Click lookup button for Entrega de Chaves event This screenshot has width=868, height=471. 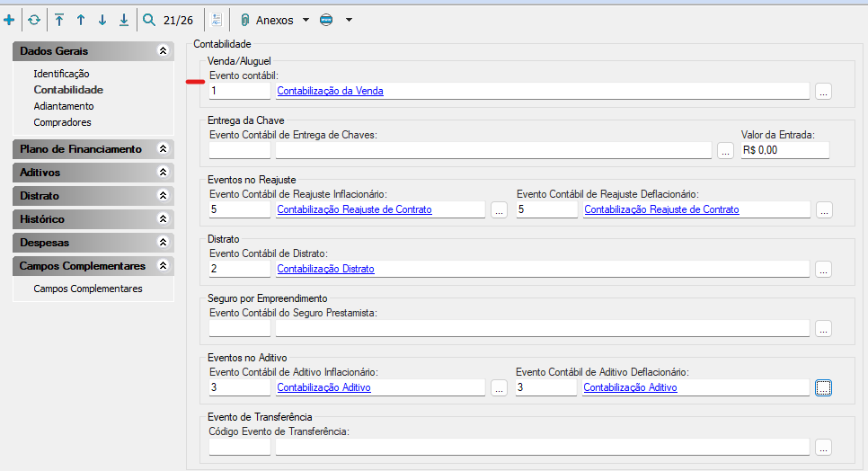725,151
